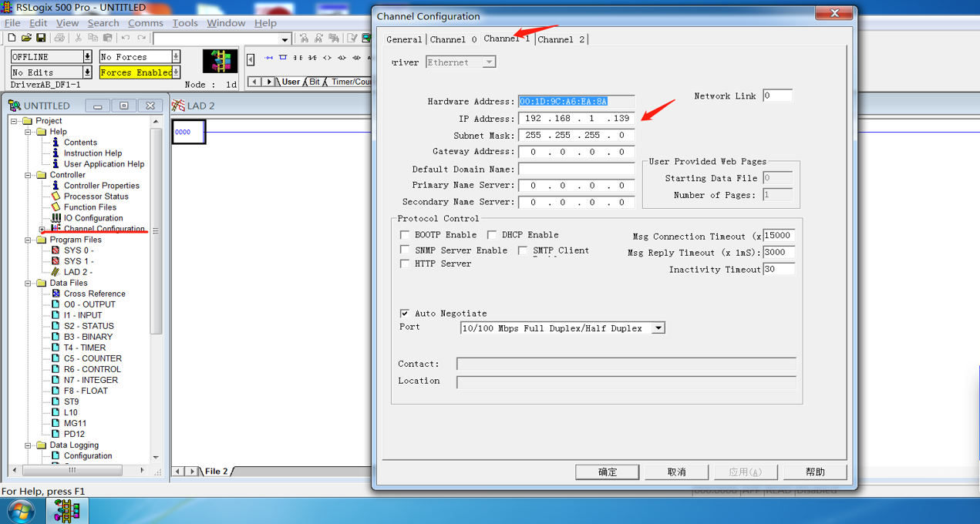Click the New Rung instruction icon
The image size is (980, 524).
pyautogui.click(x=268, y=58)
